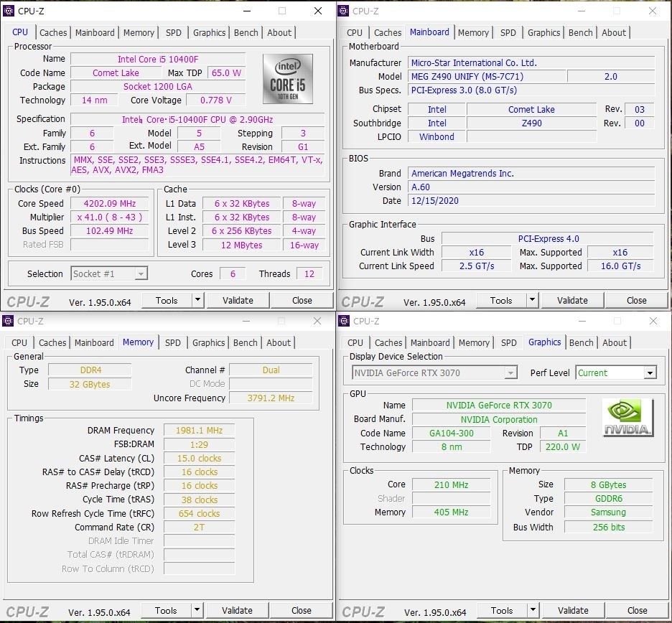This screenshot has width=672, height=623.
Task: Switch to the CPU tab in the Graphics window
Action: click(355, 343)
